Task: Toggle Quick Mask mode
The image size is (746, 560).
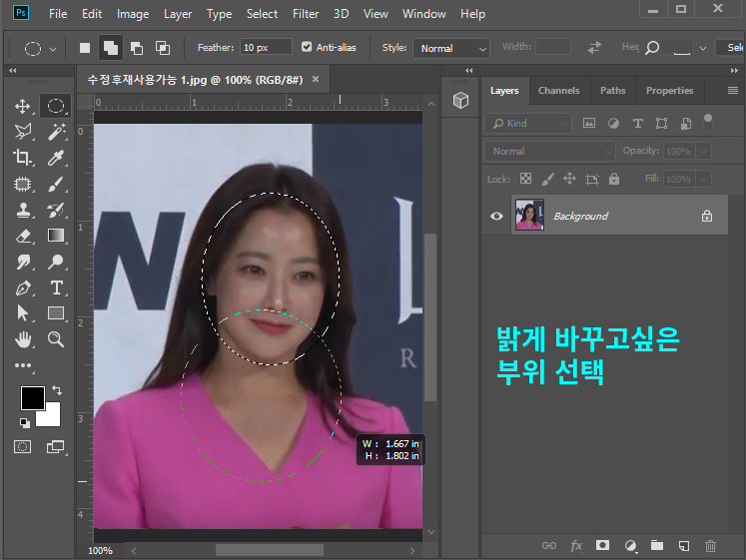Action: pyautogui.click(x=22, y=447)
